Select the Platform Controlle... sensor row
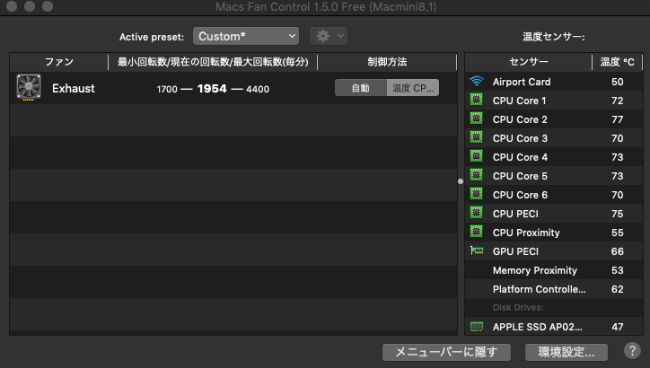650x368 pixels. point(554,289)
